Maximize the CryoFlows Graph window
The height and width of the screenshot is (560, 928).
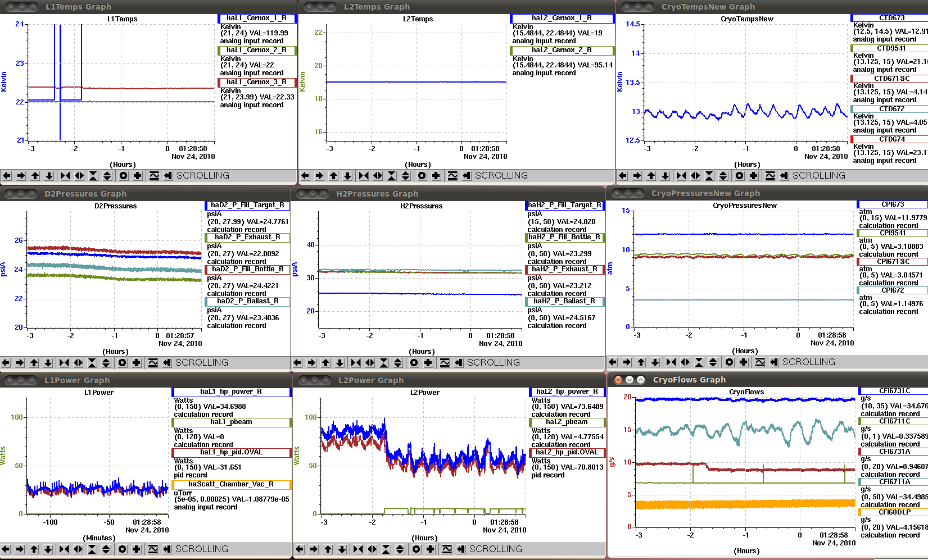641,380
